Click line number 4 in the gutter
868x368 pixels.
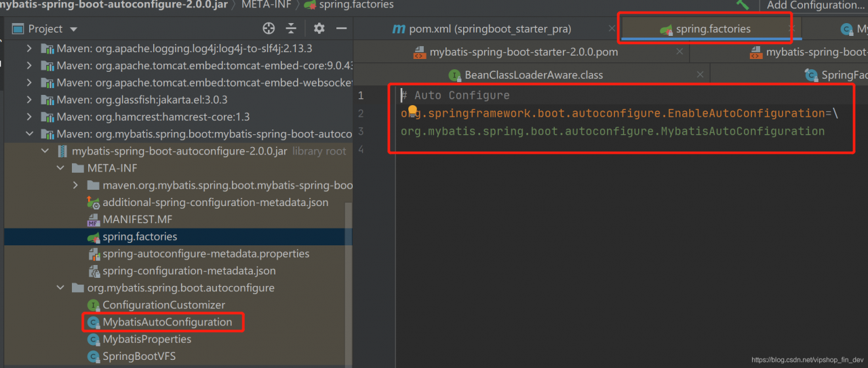pyautogui.click(x=361, y=149)
